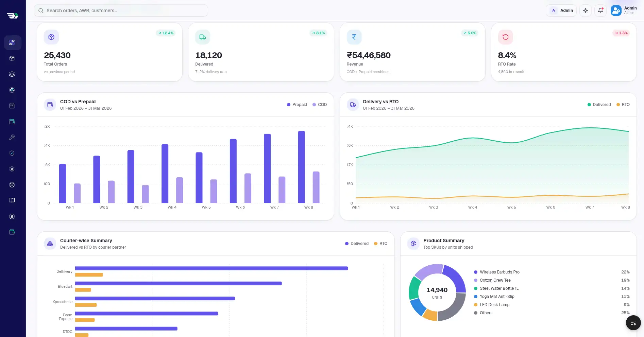Screen dimensions: 644x337
Task: Open the Admin role selector pill
Action: pyautogui.click(x=561, y=11)
